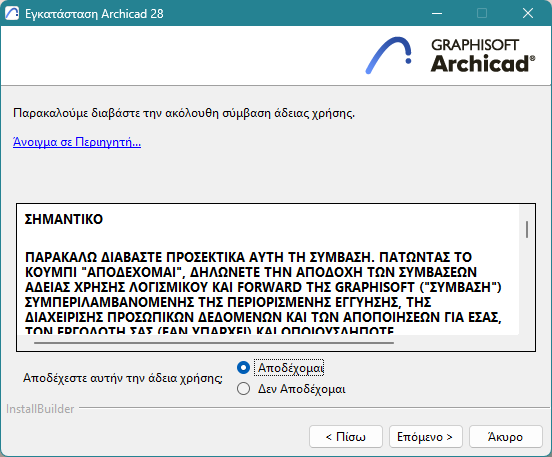Screen dimensions: 552x457
Task: Click the InstallBuilder label
Action: (x=40, y=409)
